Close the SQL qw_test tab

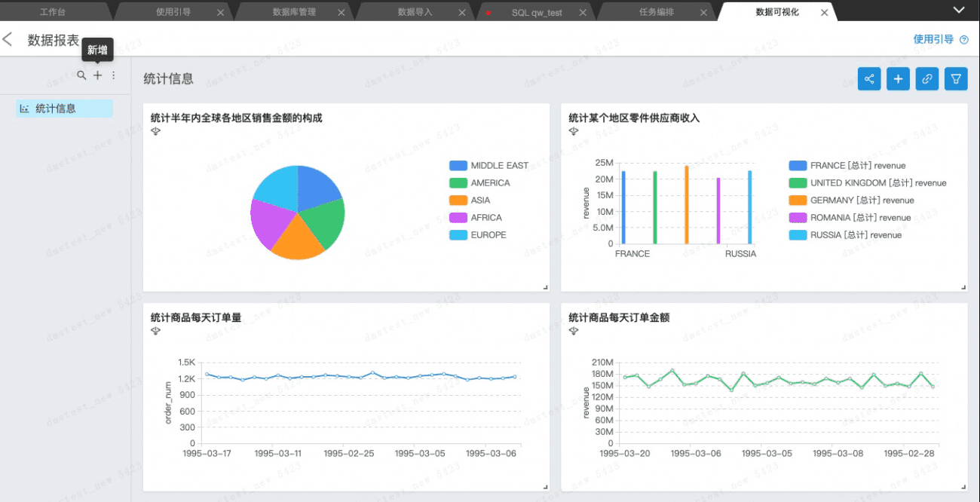(x=583, y=12)
